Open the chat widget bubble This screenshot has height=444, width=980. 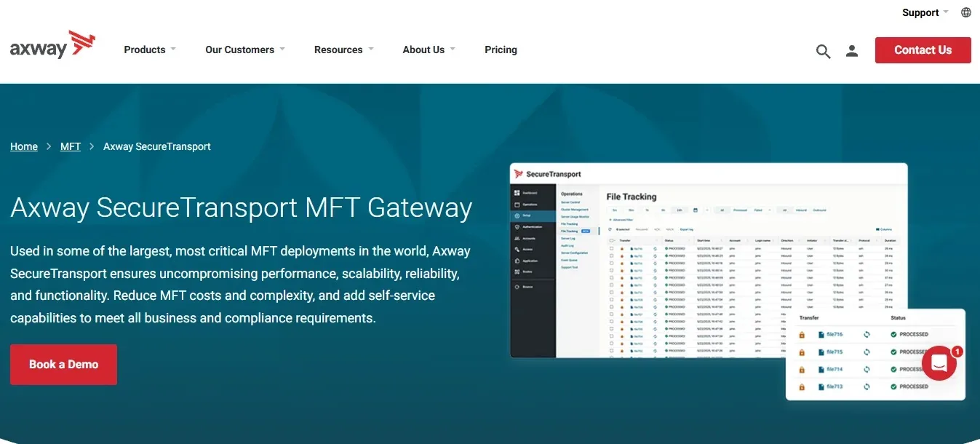(939, 362)
